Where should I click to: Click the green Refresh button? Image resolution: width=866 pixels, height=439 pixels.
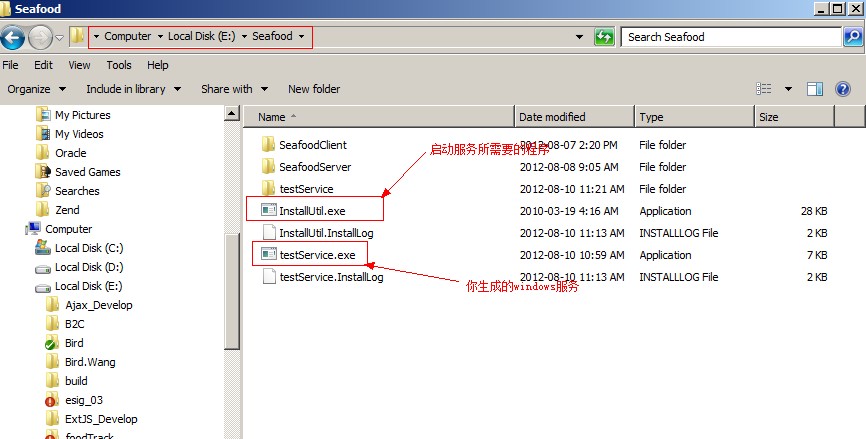point(604,37)
